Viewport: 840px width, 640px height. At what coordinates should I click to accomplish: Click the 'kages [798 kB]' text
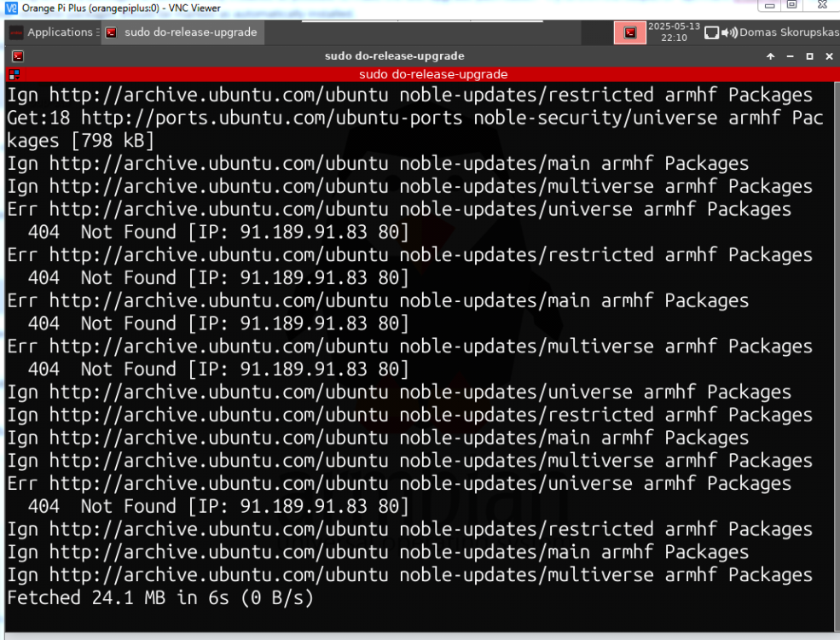click(80, 141)
